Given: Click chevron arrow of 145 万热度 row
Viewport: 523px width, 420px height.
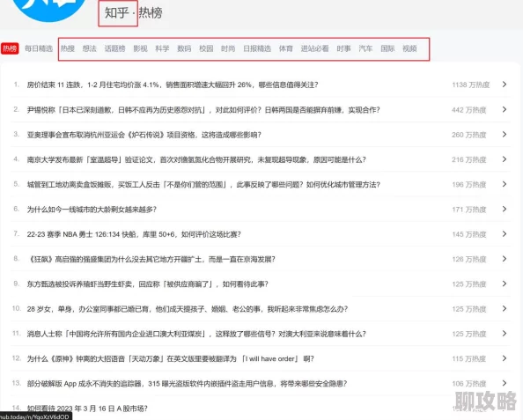Looking at the screenshot, I should (505, 234).
